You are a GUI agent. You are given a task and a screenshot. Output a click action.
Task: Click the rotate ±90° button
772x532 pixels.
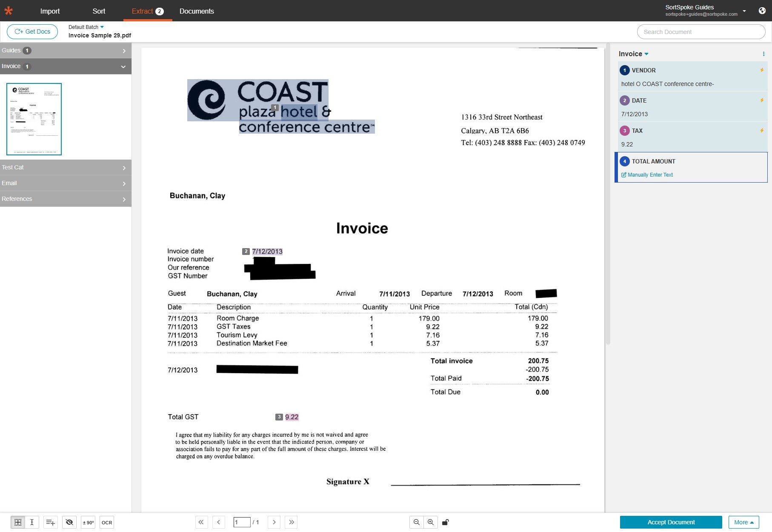tap(88, 522)
